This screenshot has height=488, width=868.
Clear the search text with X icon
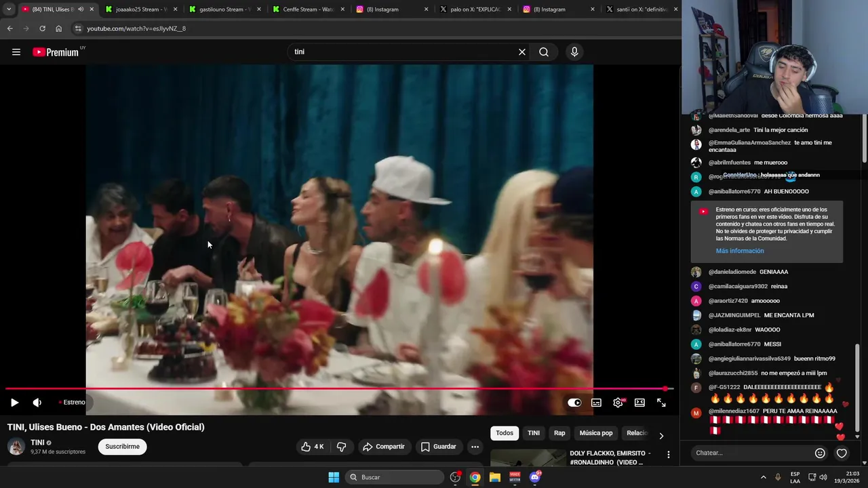pos(522,52)
